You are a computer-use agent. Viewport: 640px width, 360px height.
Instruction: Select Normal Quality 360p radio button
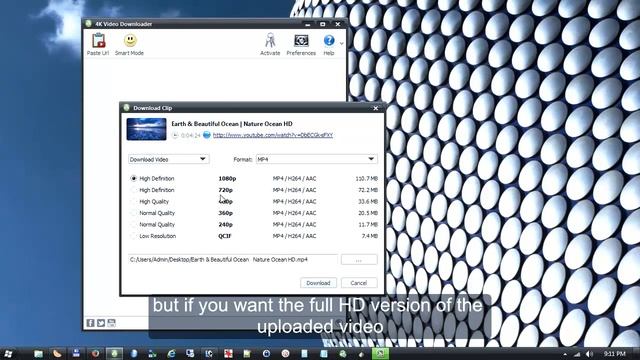(133, 213)
